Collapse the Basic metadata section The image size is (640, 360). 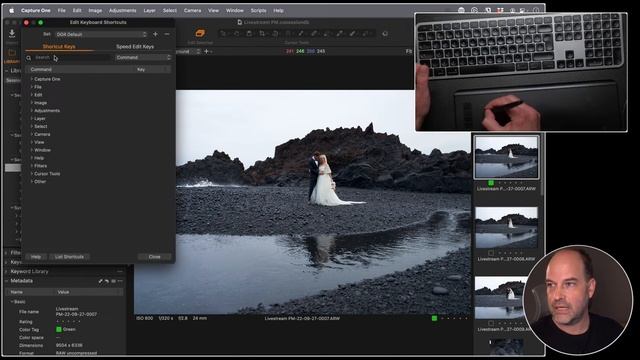pyautogui.click(x=12, y=302)
